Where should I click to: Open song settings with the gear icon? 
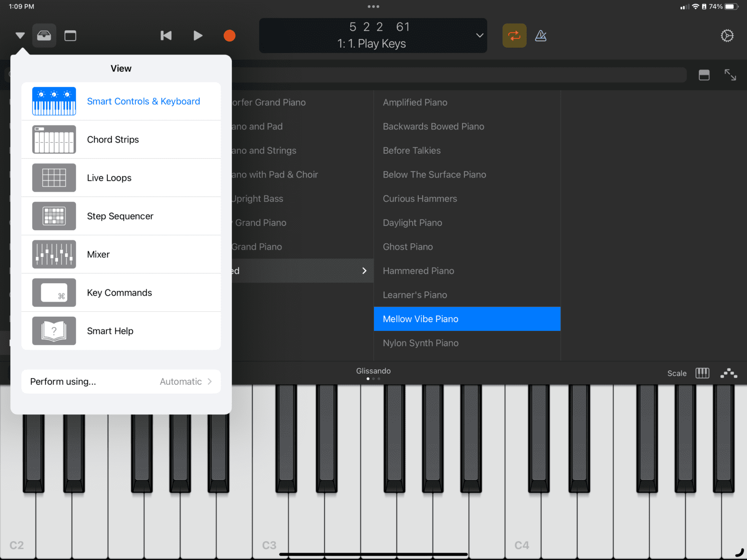click(x=727, y=36)
